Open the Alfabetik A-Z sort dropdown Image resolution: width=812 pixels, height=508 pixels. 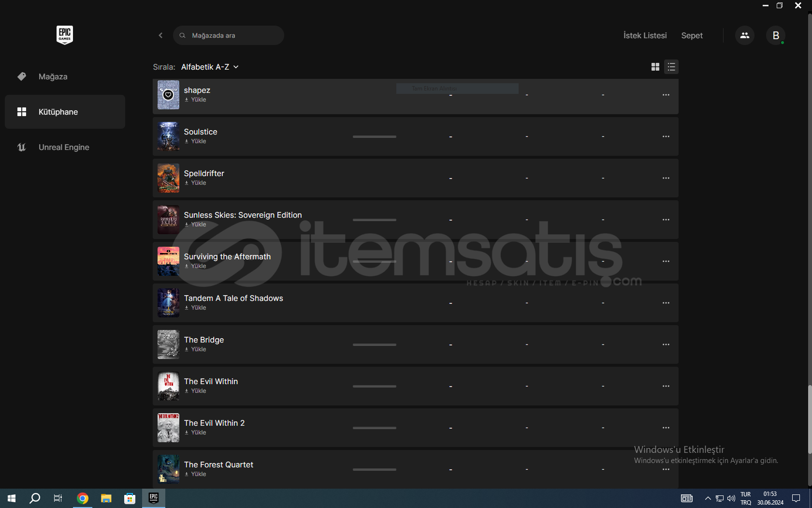point(210,67)
